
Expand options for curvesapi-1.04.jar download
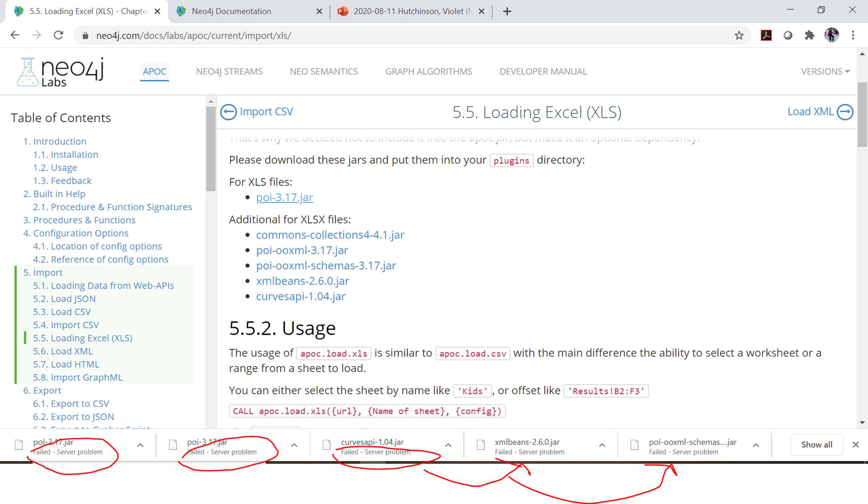tap(448, 445)
